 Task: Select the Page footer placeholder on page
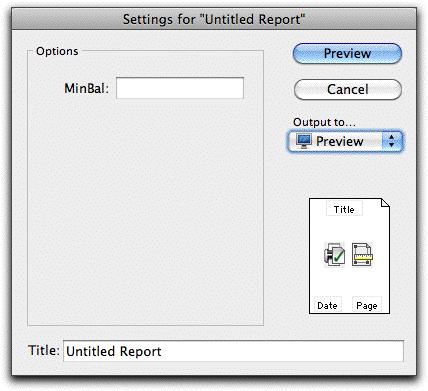click(x=367, y=305)
